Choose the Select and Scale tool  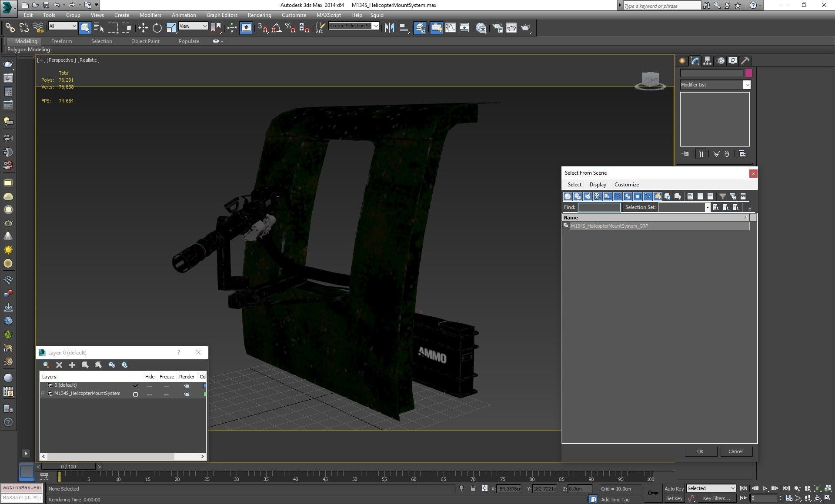point(171,28)
